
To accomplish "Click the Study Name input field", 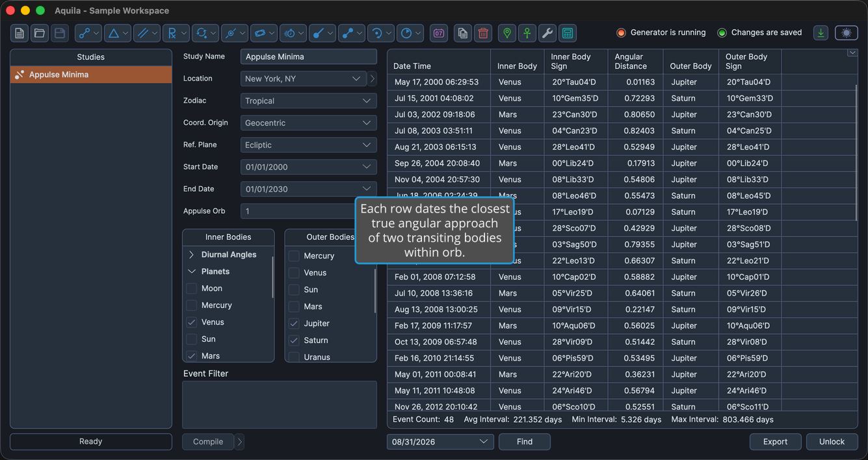I will [x=309, y=57].
